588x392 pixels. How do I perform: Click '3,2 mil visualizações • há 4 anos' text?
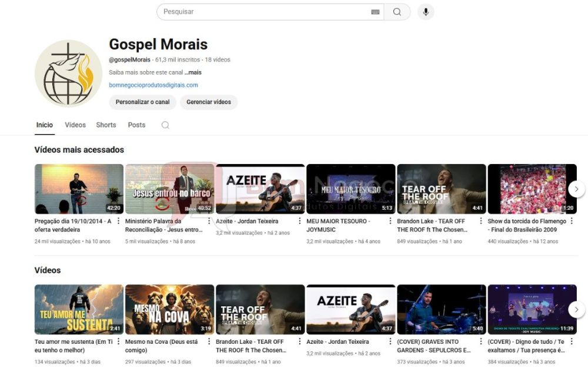click(x=343, y=242)
